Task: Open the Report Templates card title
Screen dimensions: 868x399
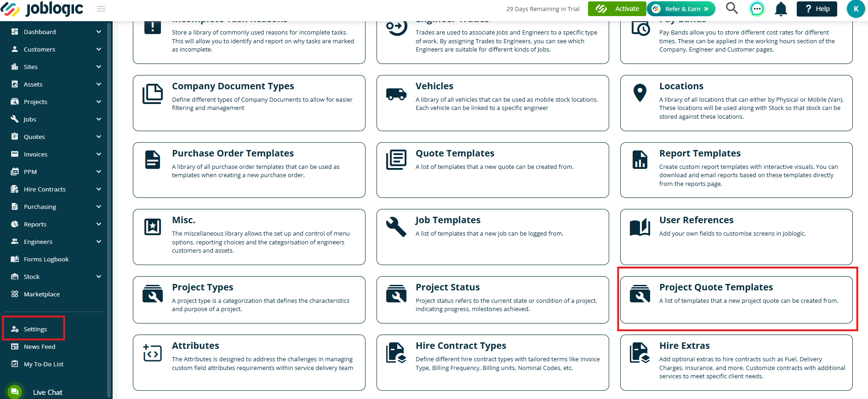Action: [x=700, y=153]
